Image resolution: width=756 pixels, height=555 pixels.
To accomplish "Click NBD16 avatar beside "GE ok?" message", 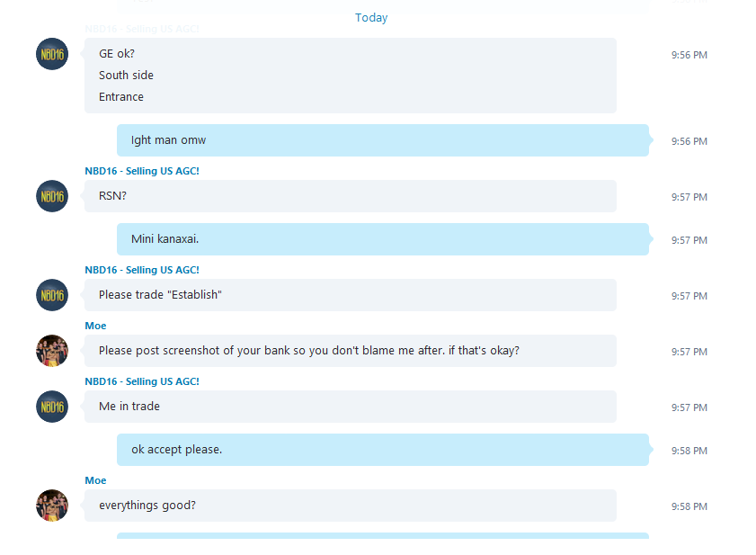I will point(52,54).
